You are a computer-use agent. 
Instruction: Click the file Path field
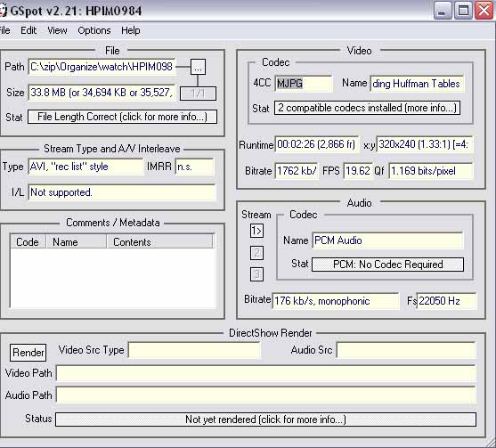point(102,67)
